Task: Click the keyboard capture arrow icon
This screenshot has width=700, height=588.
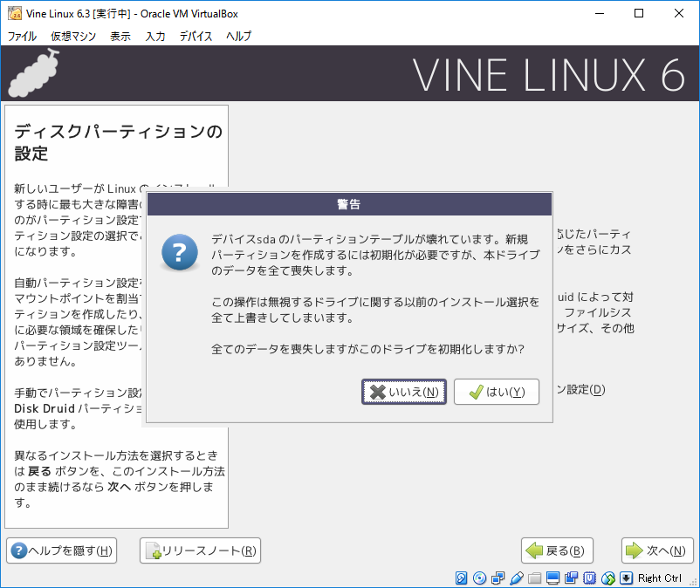Action: tap(626, 578)
